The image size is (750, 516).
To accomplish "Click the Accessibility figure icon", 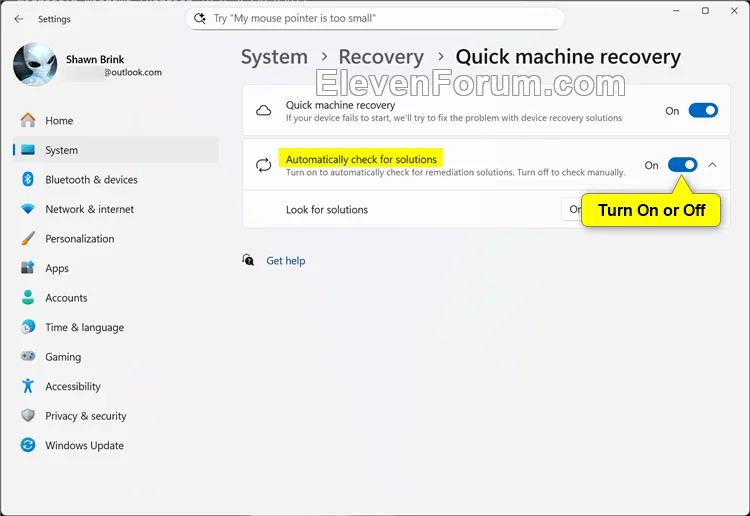I will [x=28, y=386].
